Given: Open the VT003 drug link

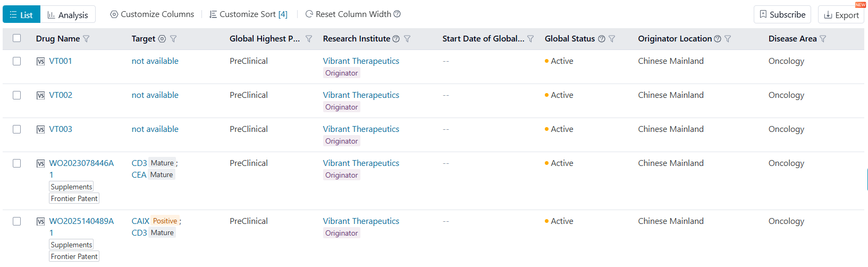Looking at the screenshot, I should tap(61, 129).
